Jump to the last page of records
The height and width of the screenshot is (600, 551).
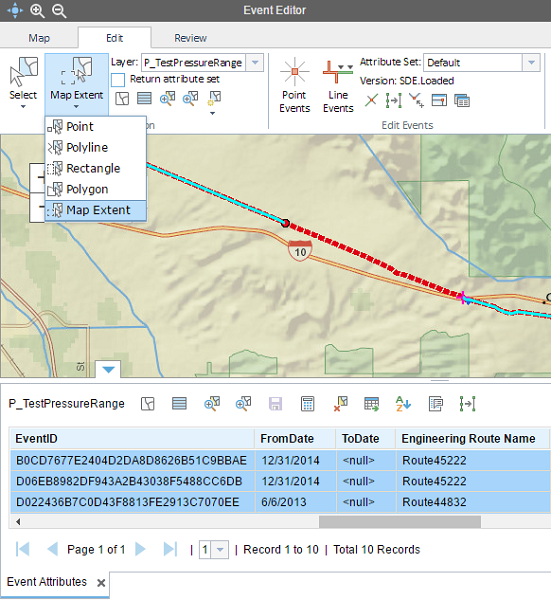point(170,549)
